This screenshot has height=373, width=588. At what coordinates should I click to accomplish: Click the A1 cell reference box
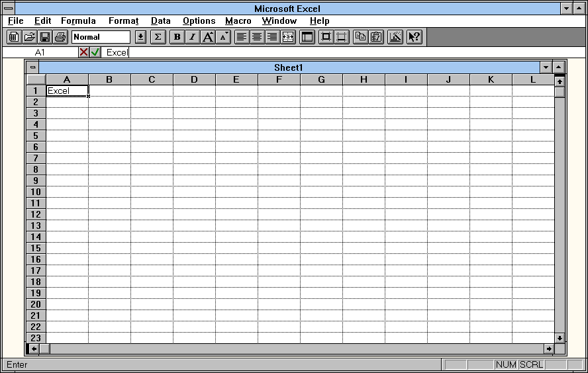(x=40, y=52)
